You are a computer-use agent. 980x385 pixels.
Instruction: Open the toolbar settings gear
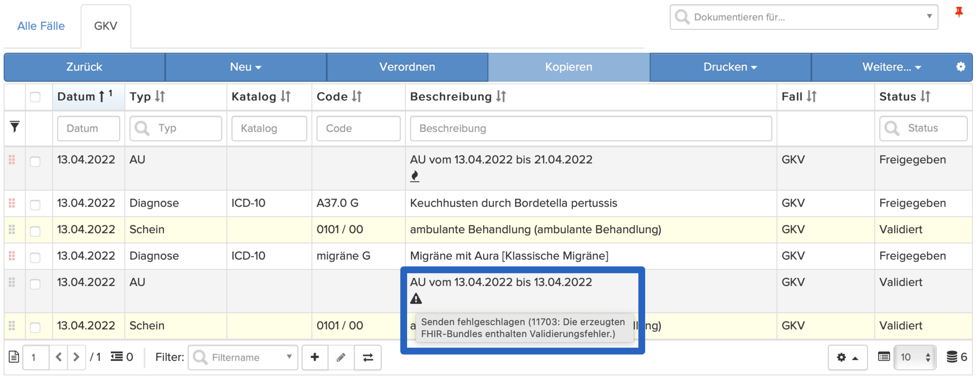(x=961, y=67)
